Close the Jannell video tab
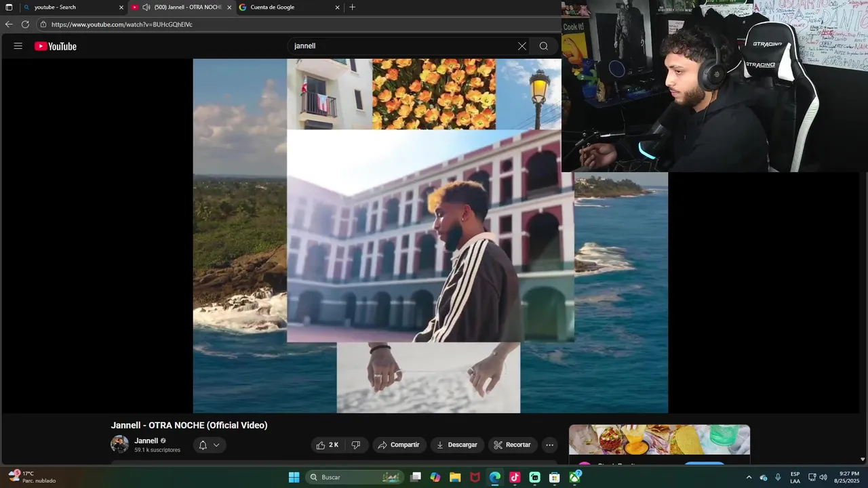The width and height of the screenshot is (868, 488). [x=229, y=7]
